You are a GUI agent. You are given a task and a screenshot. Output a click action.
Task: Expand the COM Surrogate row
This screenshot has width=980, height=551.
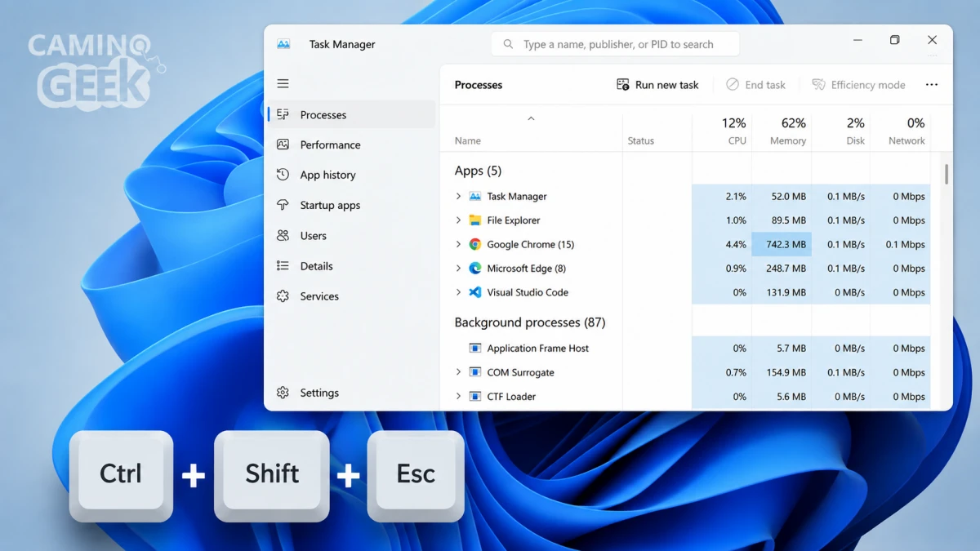[458, 372]
